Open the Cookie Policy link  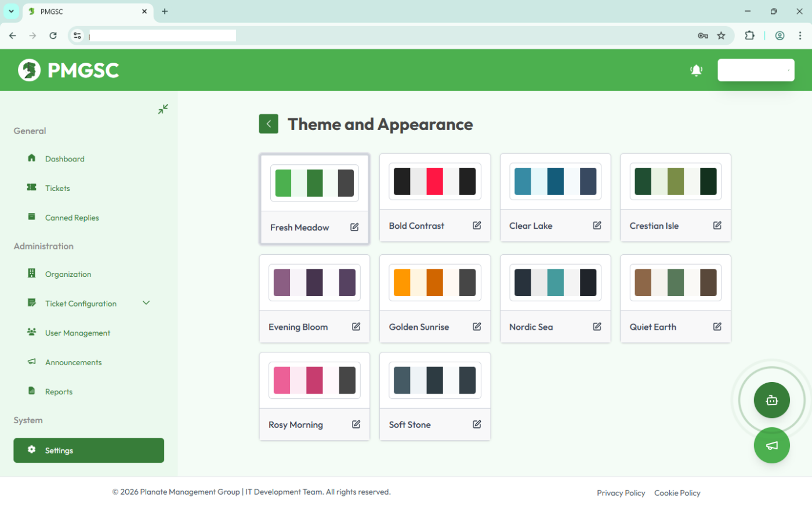677,493
